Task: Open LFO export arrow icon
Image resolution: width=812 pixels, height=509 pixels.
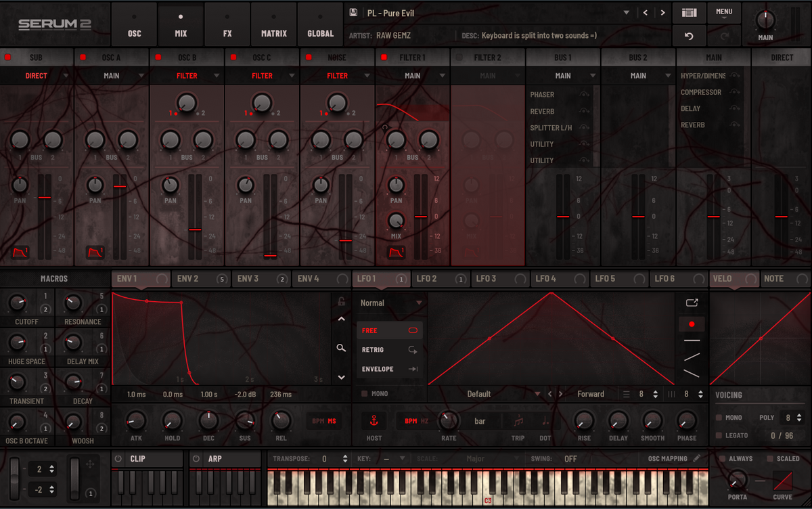Action: [692, 303]
